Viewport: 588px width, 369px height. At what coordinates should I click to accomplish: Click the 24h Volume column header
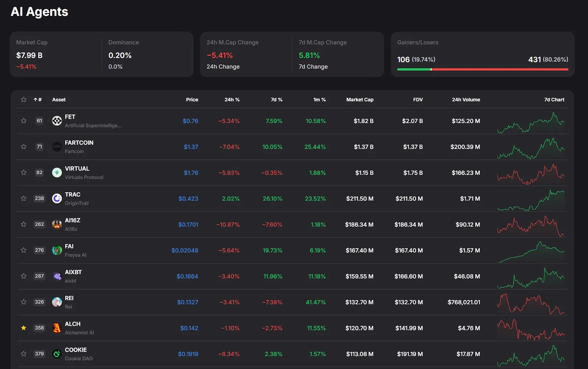(466, 100)
